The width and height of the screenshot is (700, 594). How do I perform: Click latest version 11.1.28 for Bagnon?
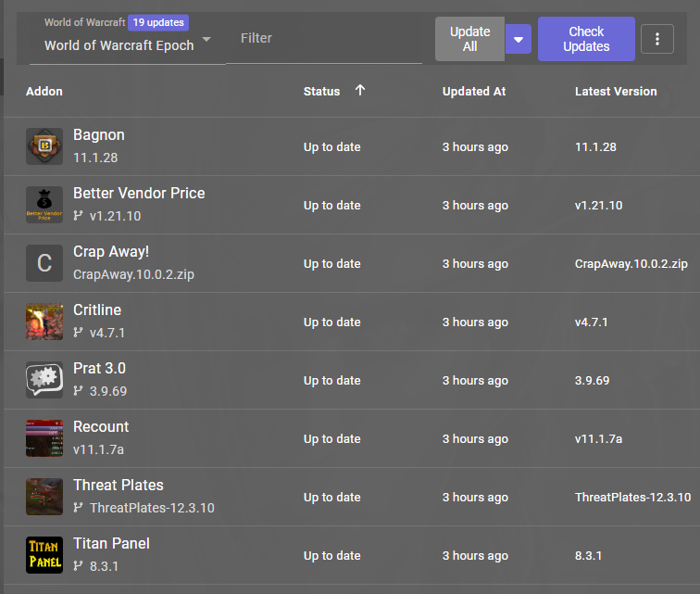(595, 147)
